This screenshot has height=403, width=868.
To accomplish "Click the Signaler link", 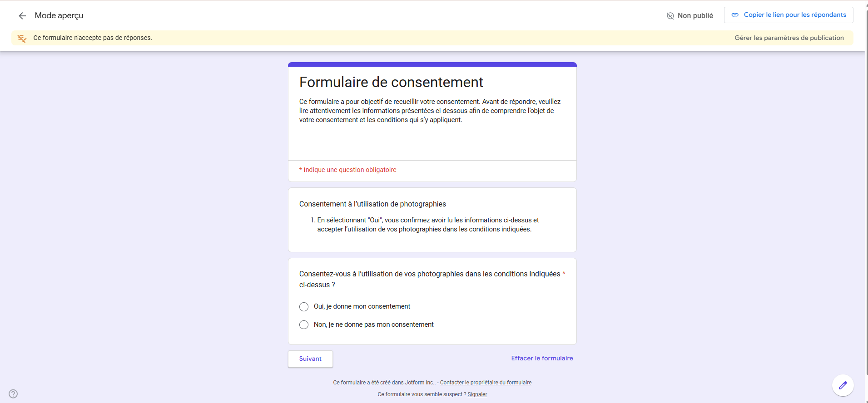I will [x=477, y=394].
